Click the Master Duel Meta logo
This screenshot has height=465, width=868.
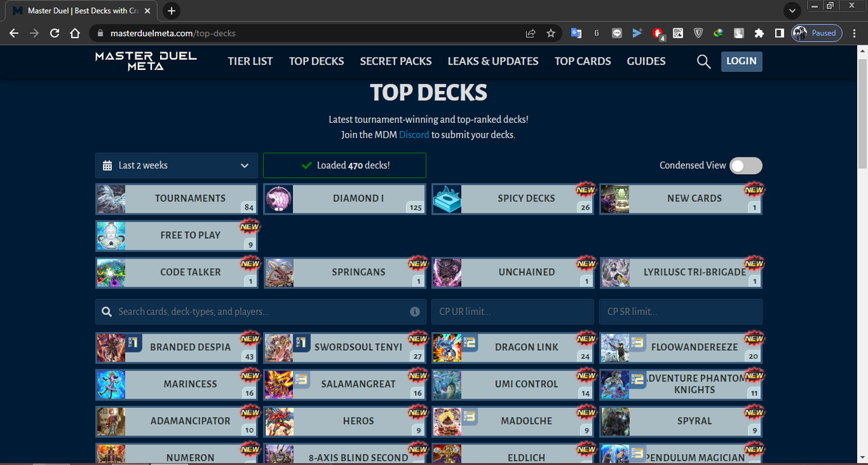(146, 61)
